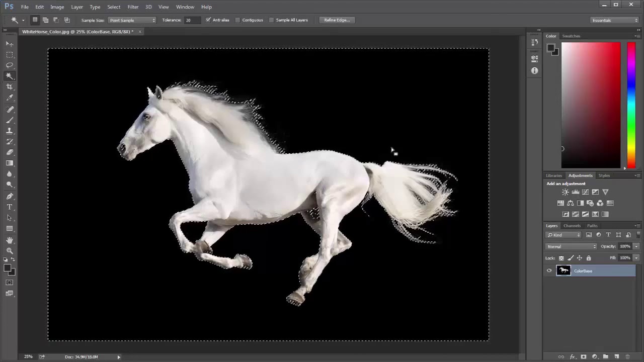This screenshot has height=362, width=644.
Task: Add a Brightness/Contrast adjustment
Action: [566, 192]
